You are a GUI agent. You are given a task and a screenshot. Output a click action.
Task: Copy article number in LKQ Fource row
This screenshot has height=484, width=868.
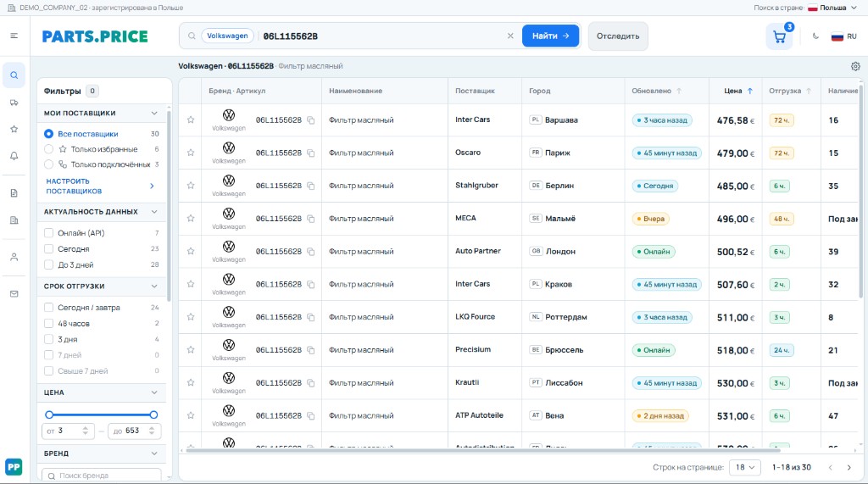310,317
